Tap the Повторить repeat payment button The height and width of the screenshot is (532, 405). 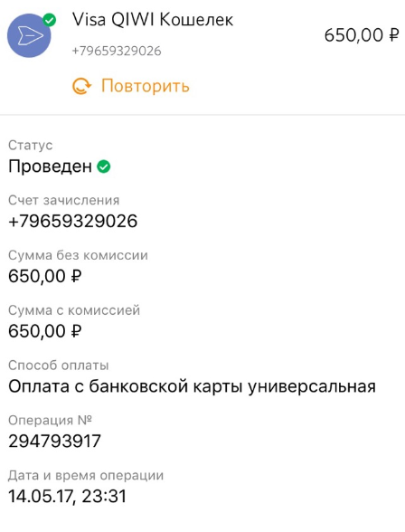pyautogui.click(x=131, y=86)
